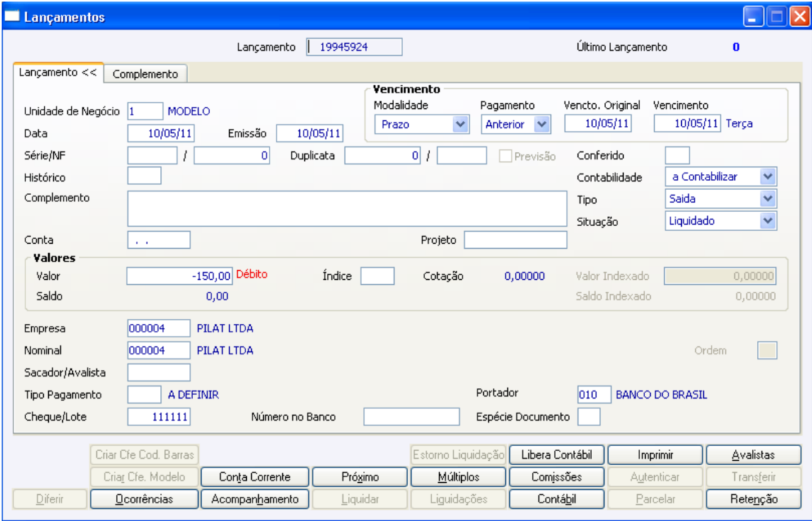Click the Cotação value 0,00000
This screenshot has width=812, height=521.
click(525, 276)
